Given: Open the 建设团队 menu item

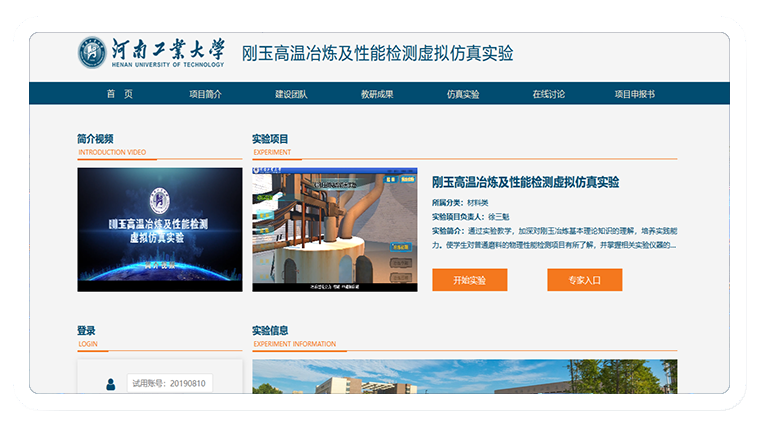Looking at the screenshot, I should click(x=291, y=94).
